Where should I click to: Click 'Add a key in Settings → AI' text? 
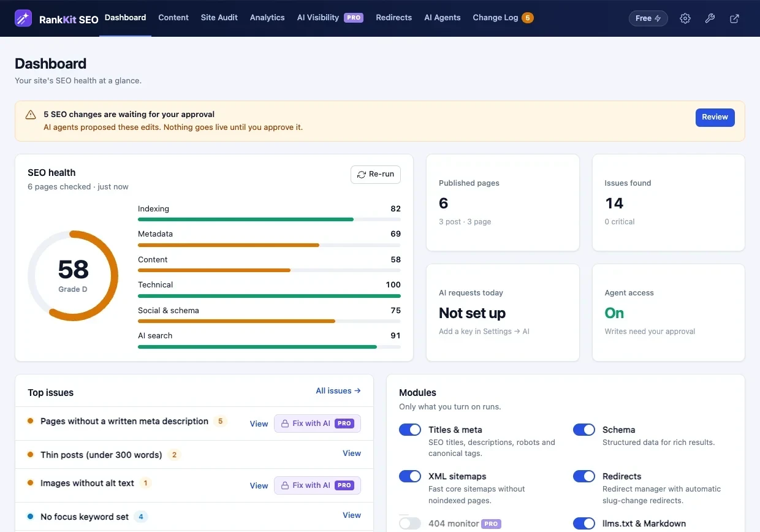pyautogui.click(x=484, y=332)
